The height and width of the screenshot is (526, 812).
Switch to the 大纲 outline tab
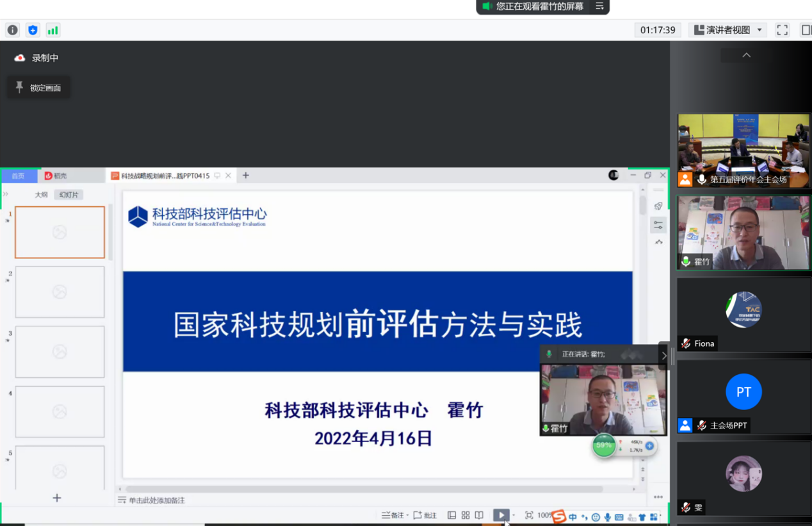pyautogui.click(x=41, y=195)
